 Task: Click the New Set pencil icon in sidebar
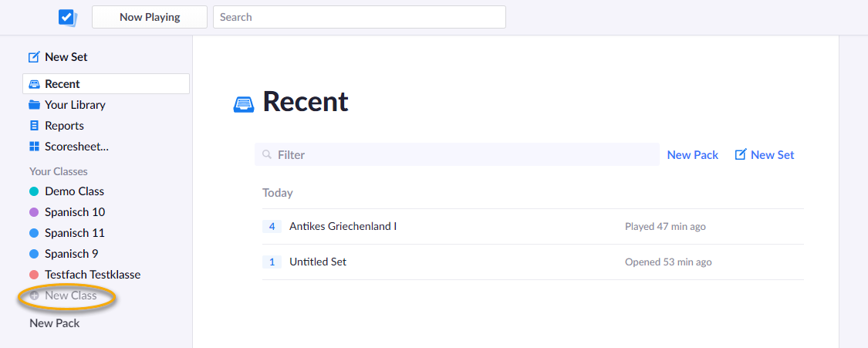click(34, 57)
